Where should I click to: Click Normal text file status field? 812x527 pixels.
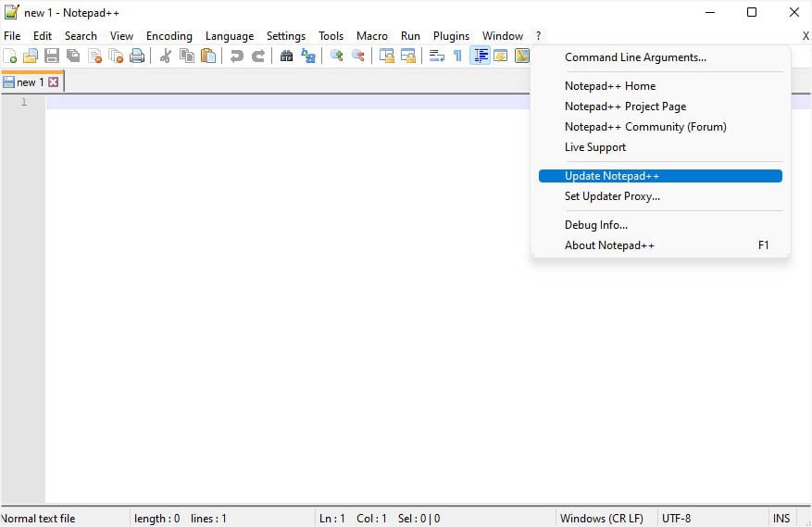[x=64, y=518]
